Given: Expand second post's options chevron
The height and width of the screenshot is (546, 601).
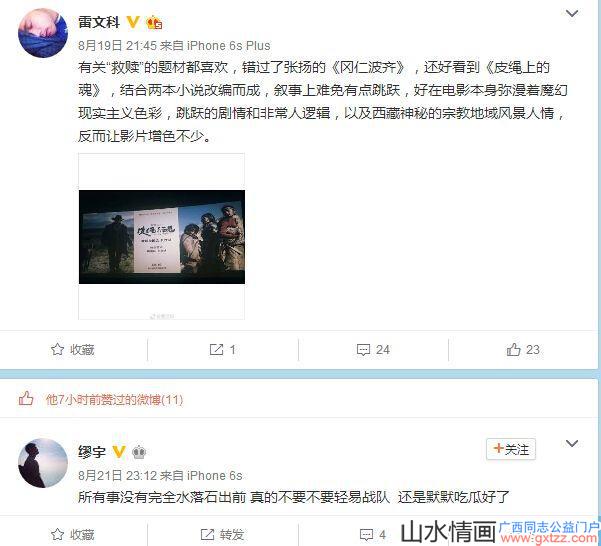Looking at the screenshot, I should coord(572,443).
